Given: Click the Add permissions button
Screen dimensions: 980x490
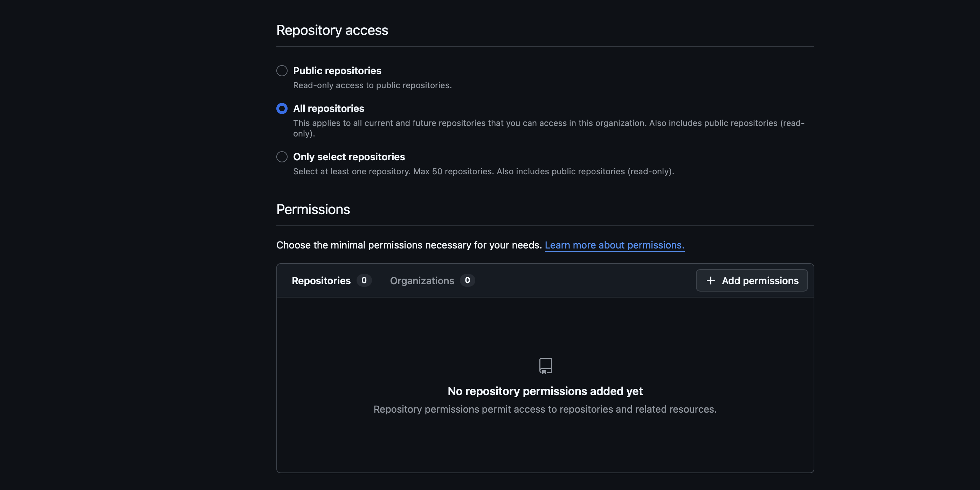Looking at the screenshot, I should coord(751,281).
